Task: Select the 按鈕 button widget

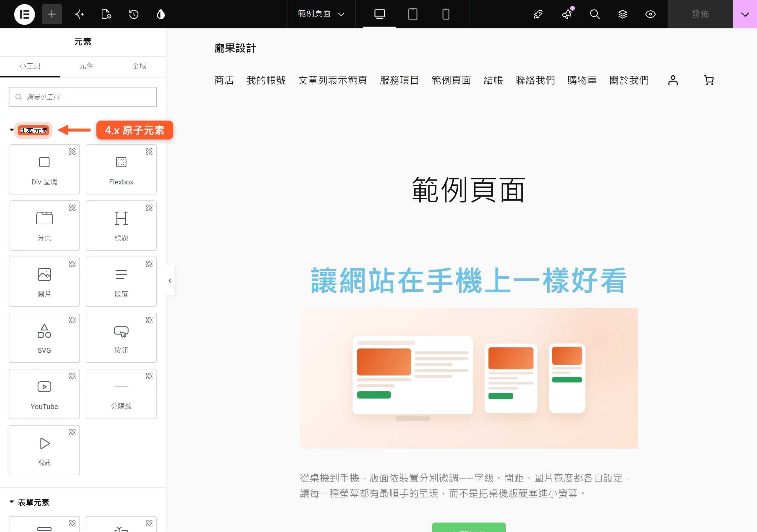Action: [x=121, y=338]
